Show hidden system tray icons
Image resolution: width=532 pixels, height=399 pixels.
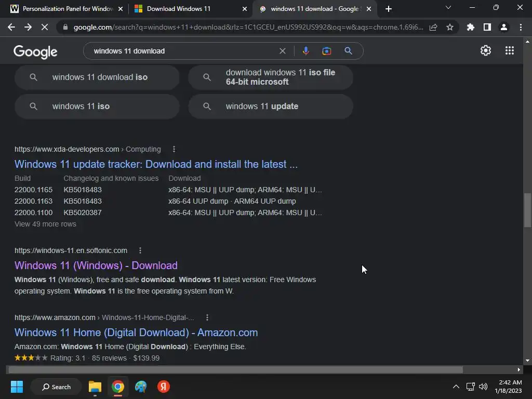click(456, 387)
